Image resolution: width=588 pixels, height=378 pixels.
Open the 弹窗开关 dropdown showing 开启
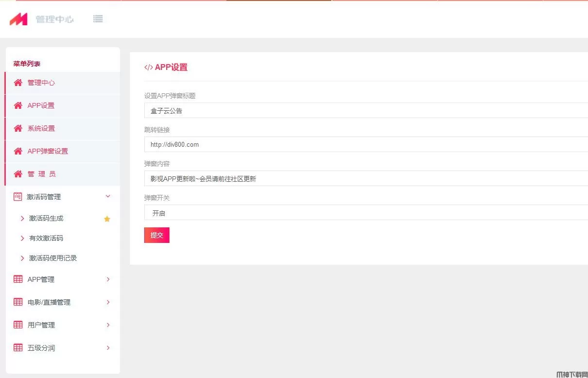tap(365, 213)
